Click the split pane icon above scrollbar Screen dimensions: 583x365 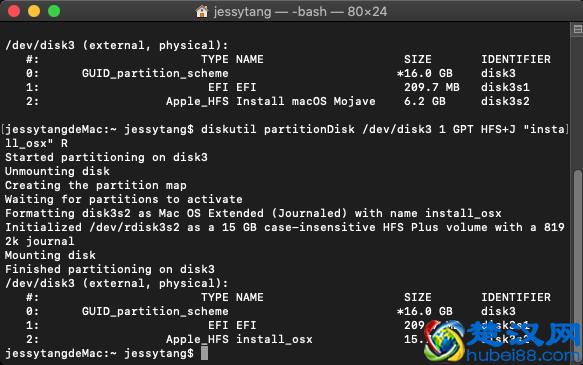tap(577, 29)
